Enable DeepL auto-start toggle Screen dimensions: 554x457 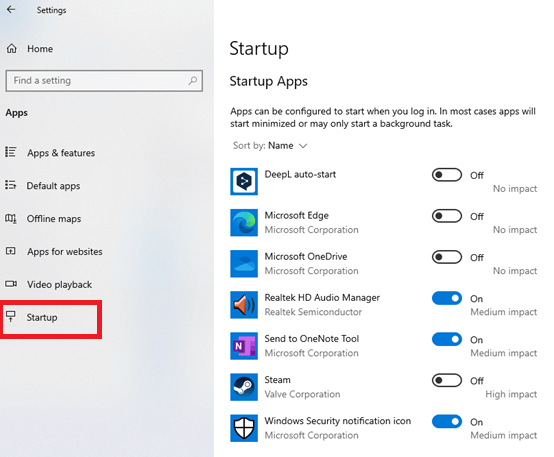tap(447, 175)
